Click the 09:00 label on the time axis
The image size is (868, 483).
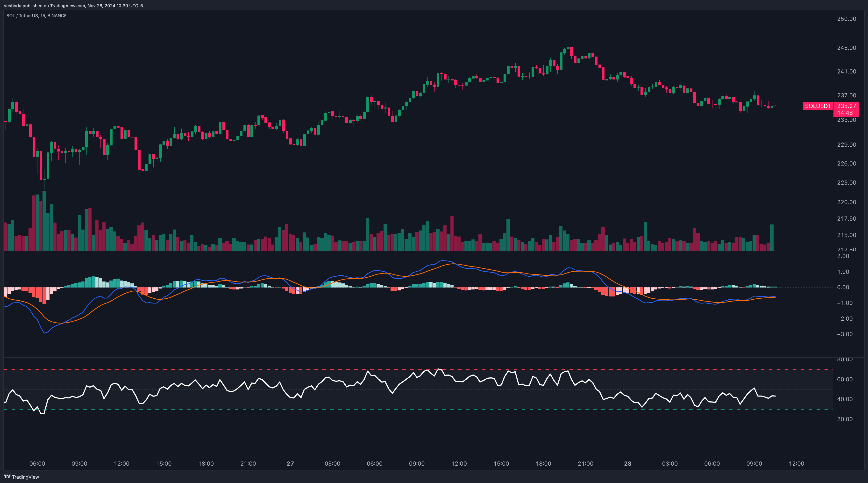click(x=80, y=463)
